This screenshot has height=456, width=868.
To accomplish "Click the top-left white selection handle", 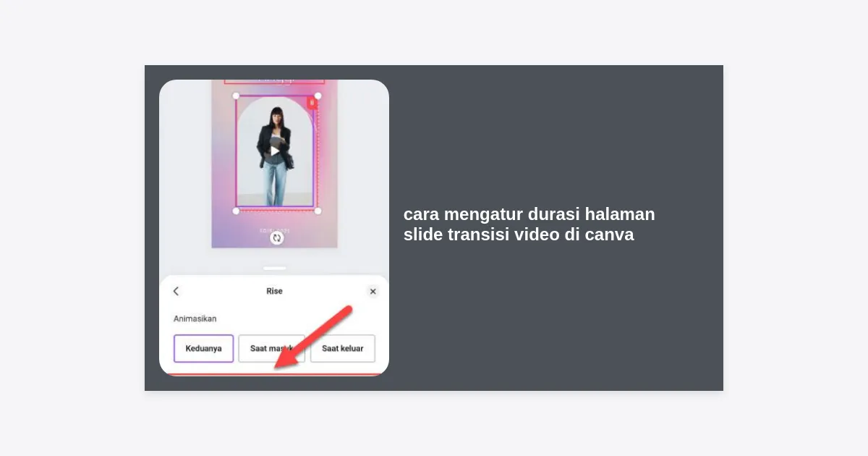I will [236, 96].
